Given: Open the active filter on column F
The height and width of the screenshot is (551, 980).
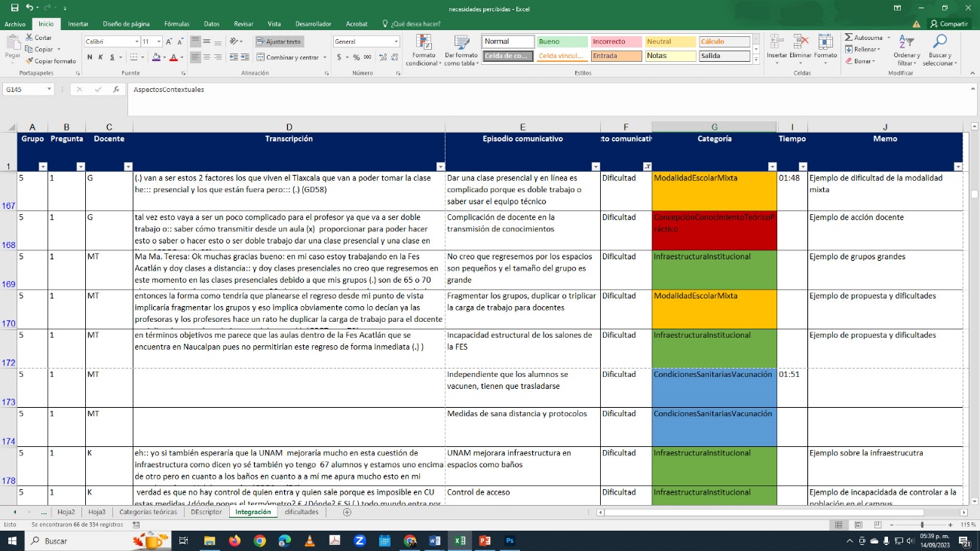Looking at the screenshot, I should (647, 167).
